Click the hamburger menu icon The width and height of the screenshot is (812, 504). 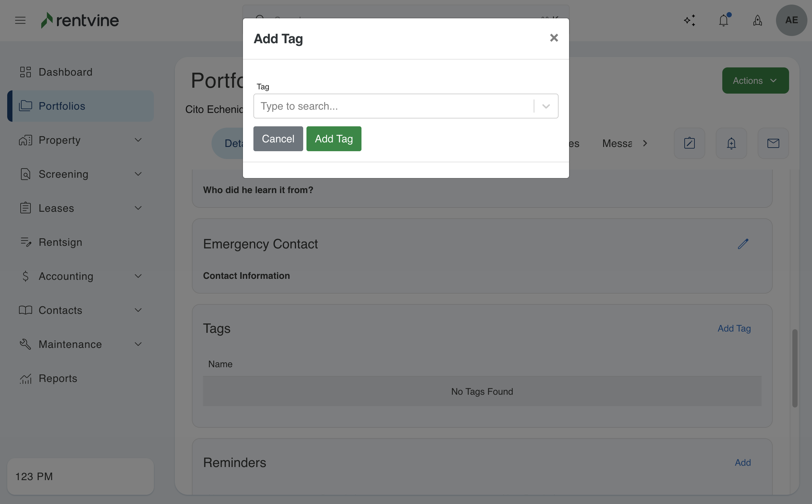pos(20,20)
